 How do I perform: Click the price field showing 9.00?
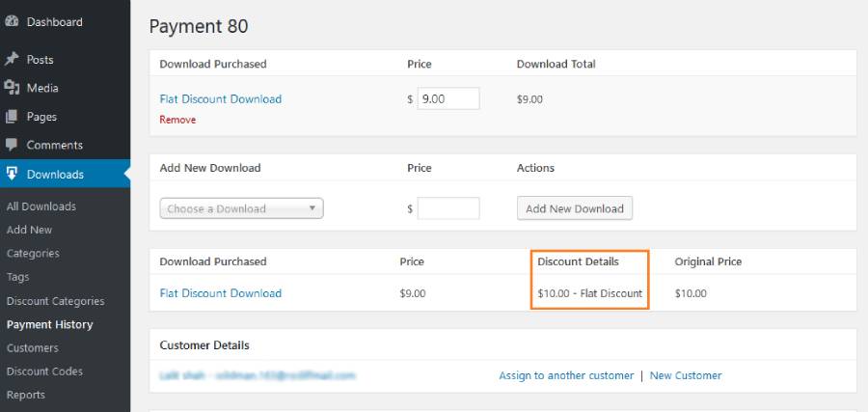coord(448,98)
